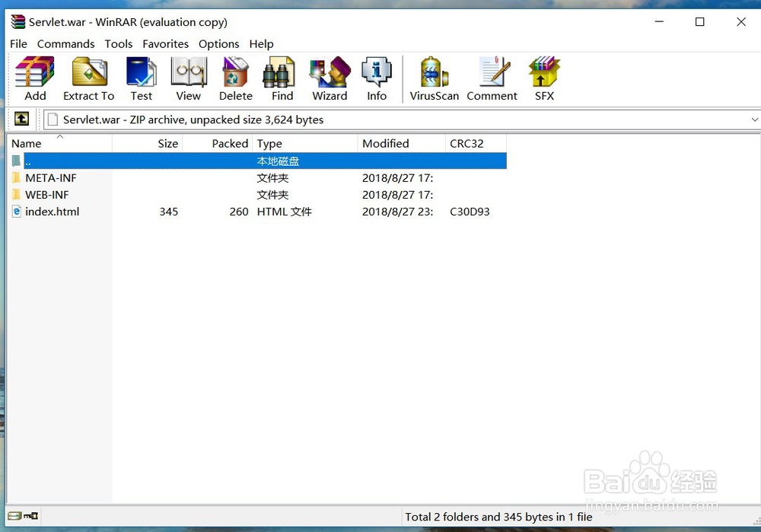Click the parent folder '..' icon
This screenshot has height=532, width=761.
pyautogui.click(x=17, y=161)
